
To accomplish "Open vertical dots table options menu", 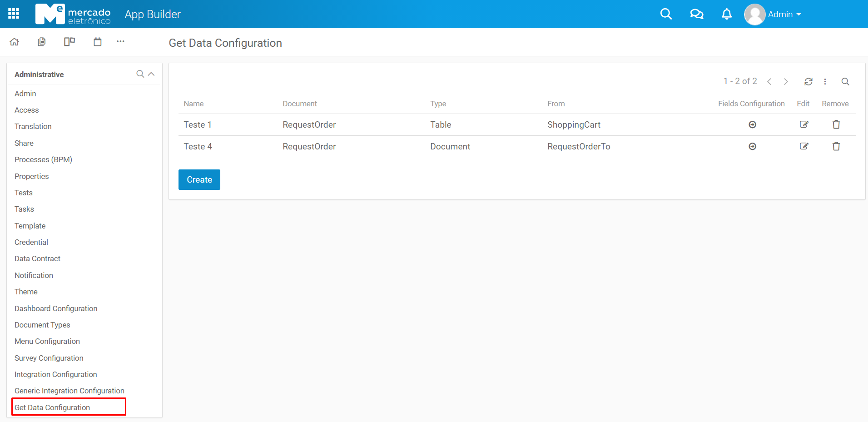I will (825, 81).
